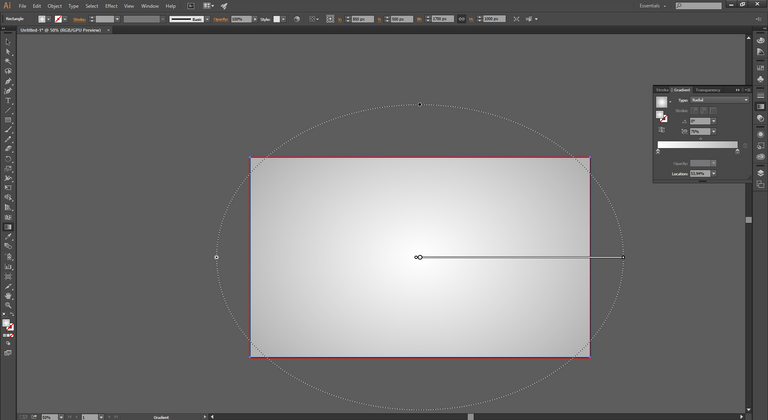Open the zoom level dropdown at bottom
The image size is (768, 420).
[x=61, y=417]
